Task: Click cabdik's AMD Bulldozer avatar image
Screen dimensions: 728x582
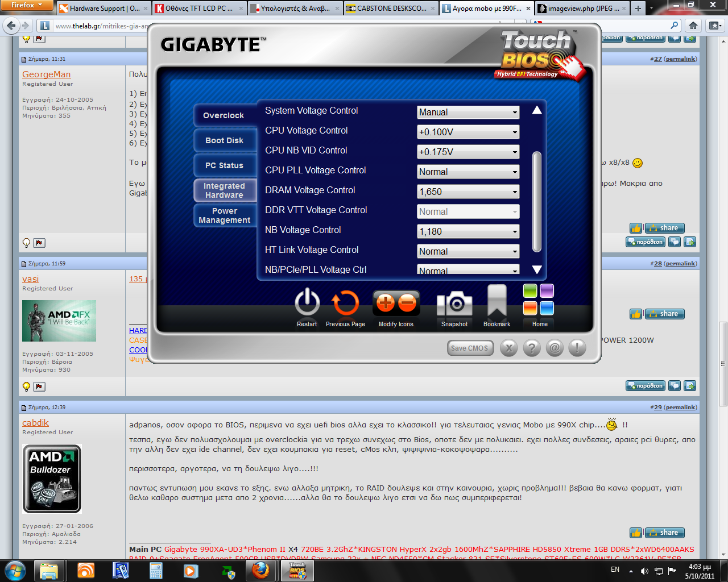Action: (52, 479)
